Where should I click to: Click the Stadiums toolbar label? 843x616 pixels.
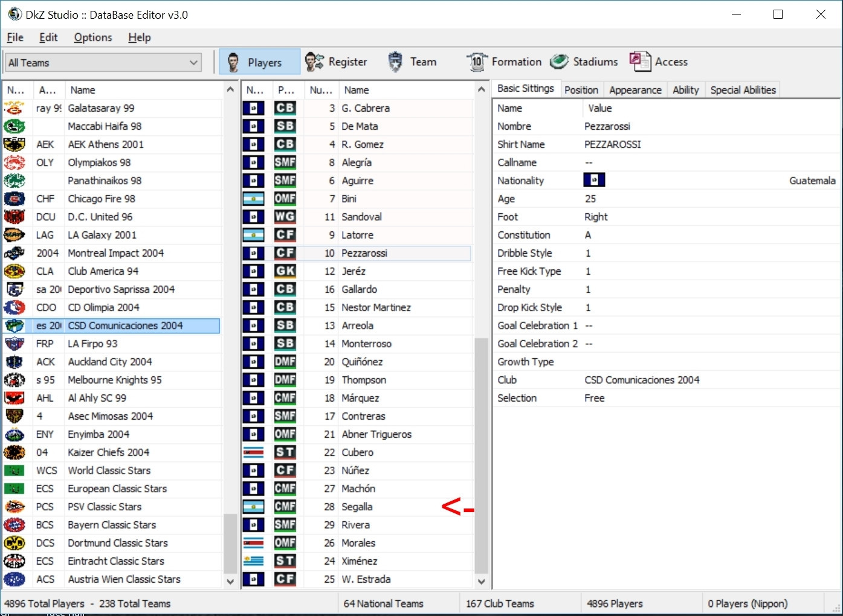(x=595, y=62)
